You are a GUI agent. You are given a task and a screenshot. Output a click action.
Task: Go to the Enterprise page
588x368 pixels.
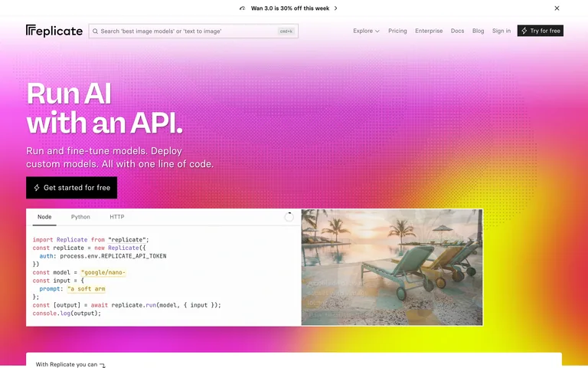point(429,31)
